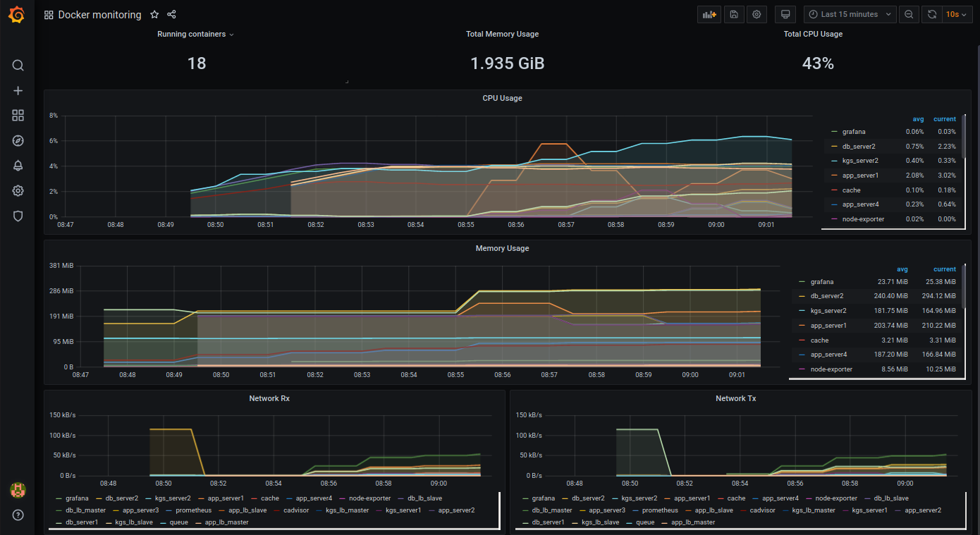Sort Memory Usage legend by avg
This screenshot has width=980, height=535.
pyautogui.click(x=902, y=269)
